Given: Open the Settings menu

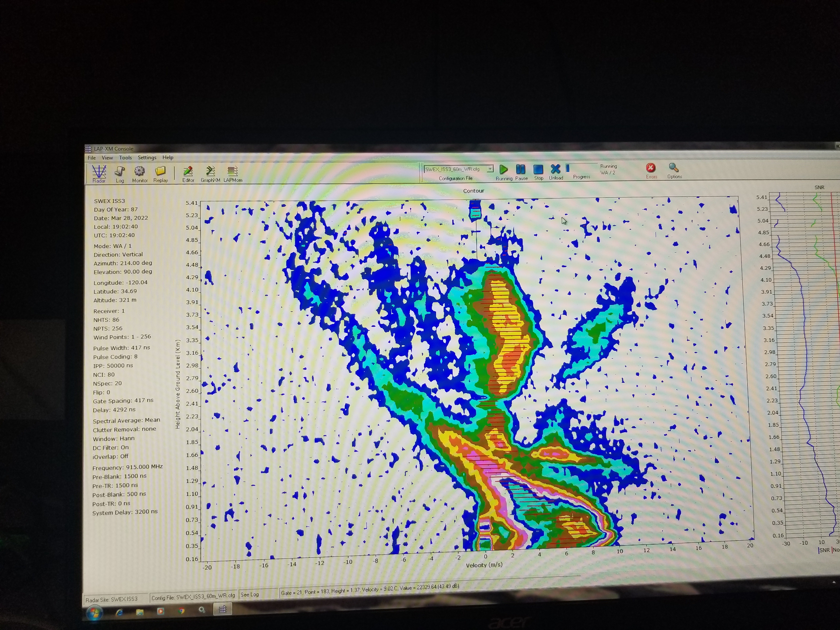Looking at the screenshot, I should click(x=147, y=157).
